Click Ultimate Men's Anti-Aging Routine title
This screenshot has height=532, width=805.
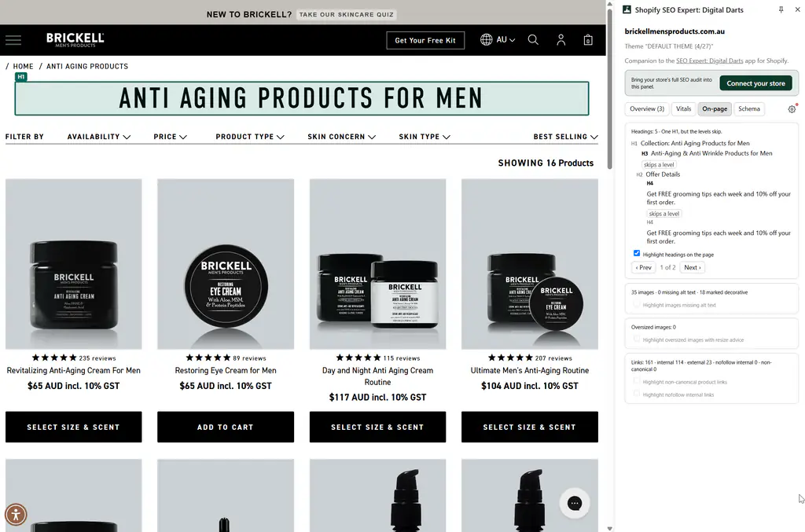coord(529,370)
